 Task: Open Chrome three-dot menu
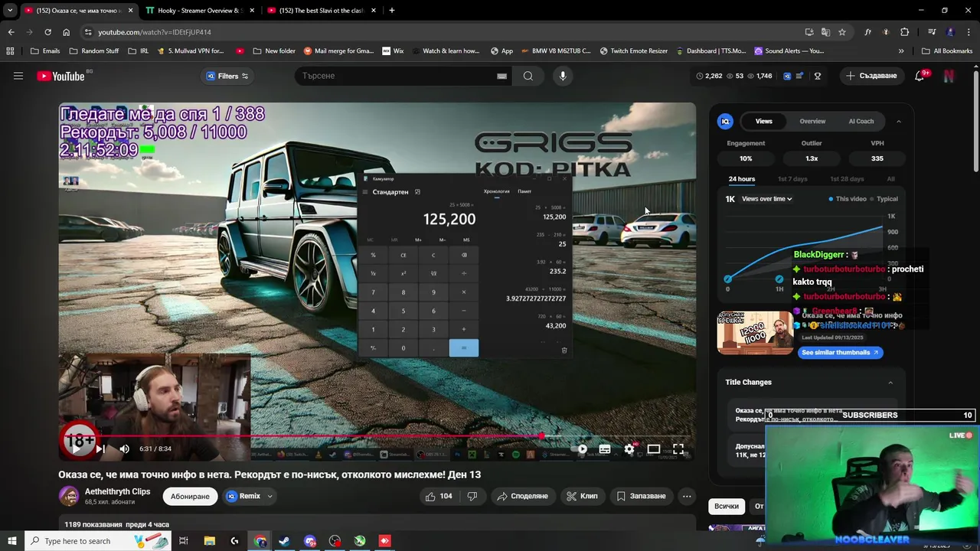(969, 32)
